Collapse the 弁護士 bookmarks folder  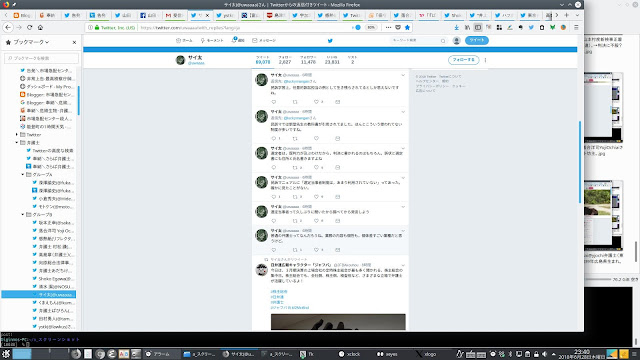click(17, 142)
